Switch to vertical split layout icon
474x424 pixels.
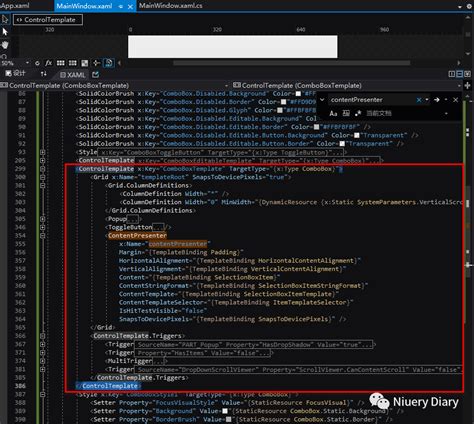452,74
